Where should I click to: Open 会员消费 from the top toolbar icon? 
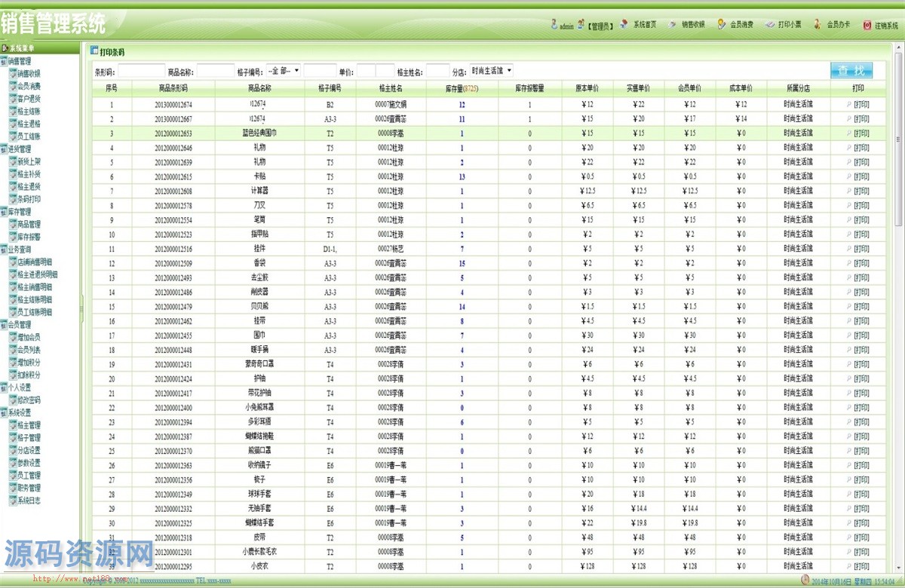coord(722,24)
